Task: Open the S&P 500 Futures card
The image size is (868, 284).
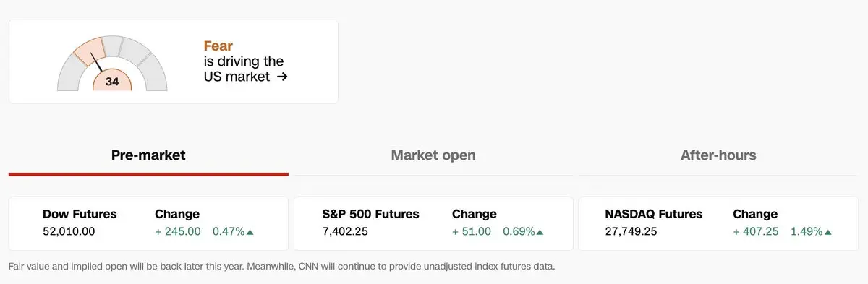Action: (433, 224)
